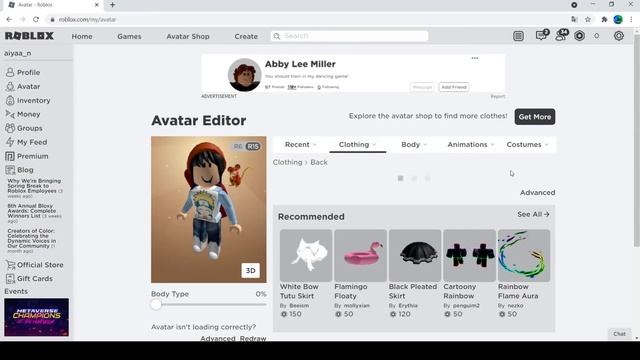Open Create in top navigation

246,36
